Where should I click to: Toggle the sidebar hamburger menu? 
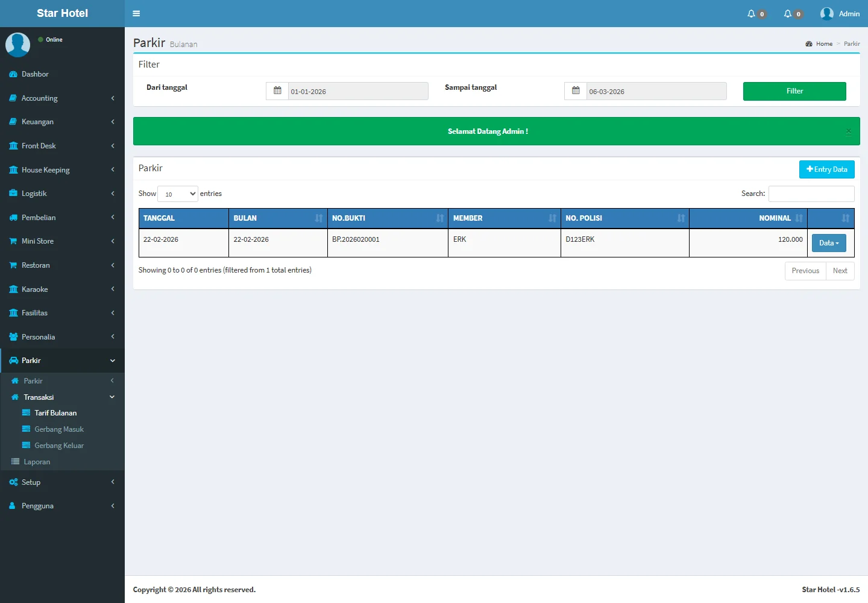point(136,13)
